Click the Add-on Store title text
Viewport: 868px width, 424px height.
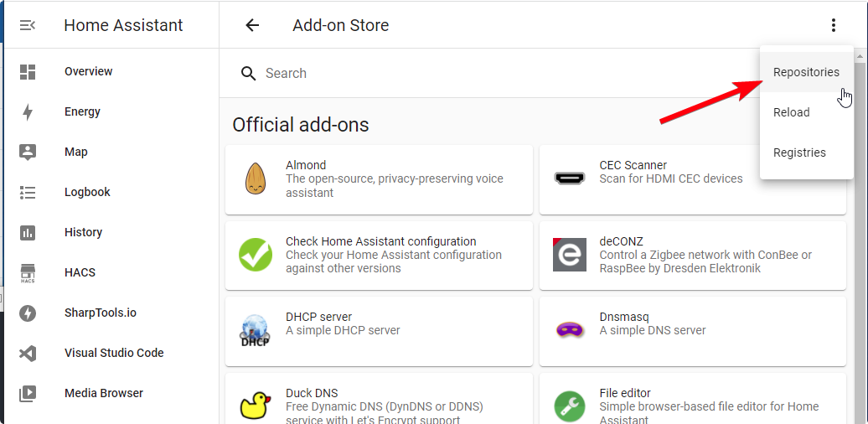341,25
